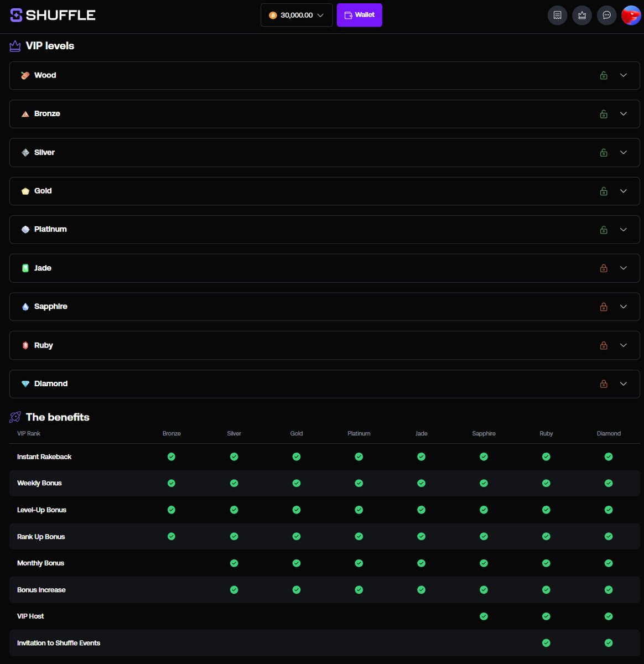Click the Gold level icon
644x664 pixels.
point(25,191)
